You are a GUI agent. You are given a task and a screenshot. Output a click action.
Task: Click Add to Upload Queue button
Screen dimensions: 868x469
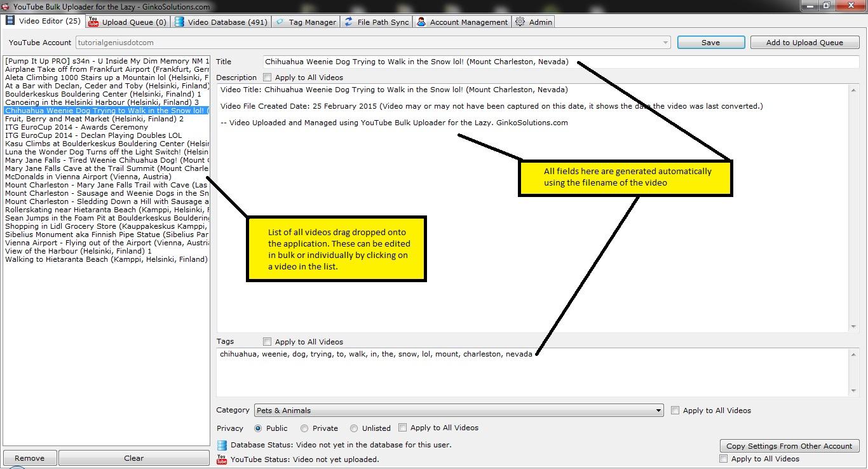[804, 43]
